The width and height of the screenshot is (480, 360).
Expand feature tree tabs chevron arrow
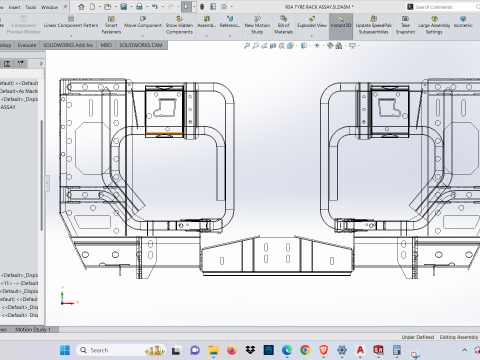click(41, 64)
